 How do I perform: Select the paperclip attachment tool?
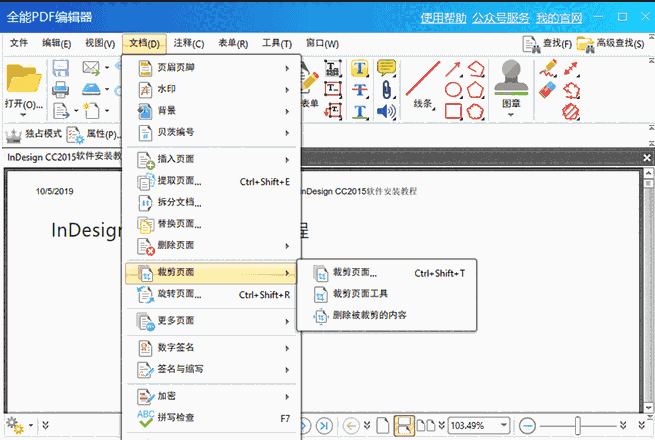(x=387, y=89)
